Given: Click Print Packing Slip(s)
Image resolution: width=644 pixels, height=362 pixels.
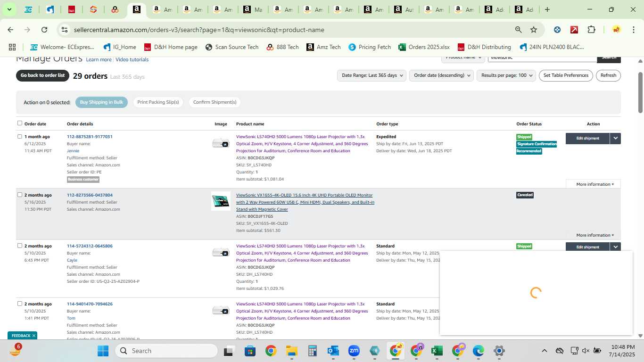Looking at the screenshot, I should pyautogui.click(x=158, y=102).
